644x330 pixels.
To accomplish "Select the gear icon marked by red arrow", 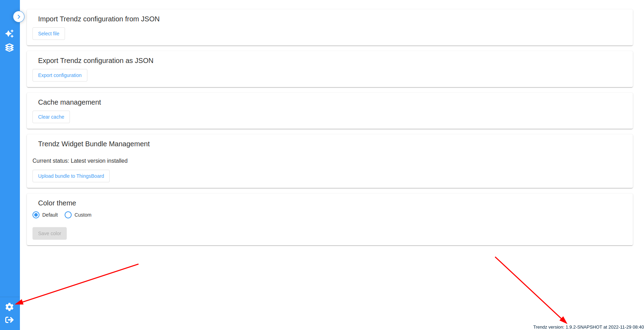I will [x=9, y=307].
